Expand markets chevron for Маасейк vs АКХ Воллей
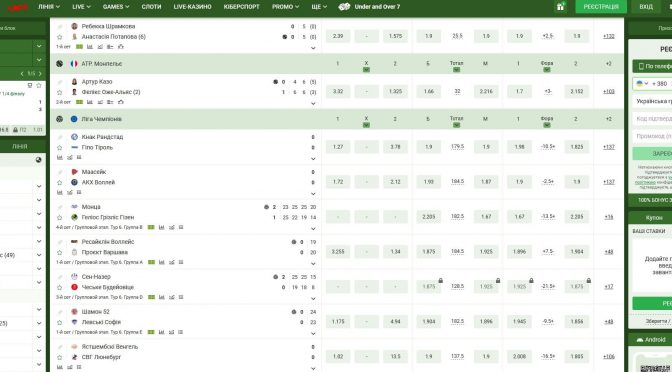The image size is (672, 372). click(313, 194)
